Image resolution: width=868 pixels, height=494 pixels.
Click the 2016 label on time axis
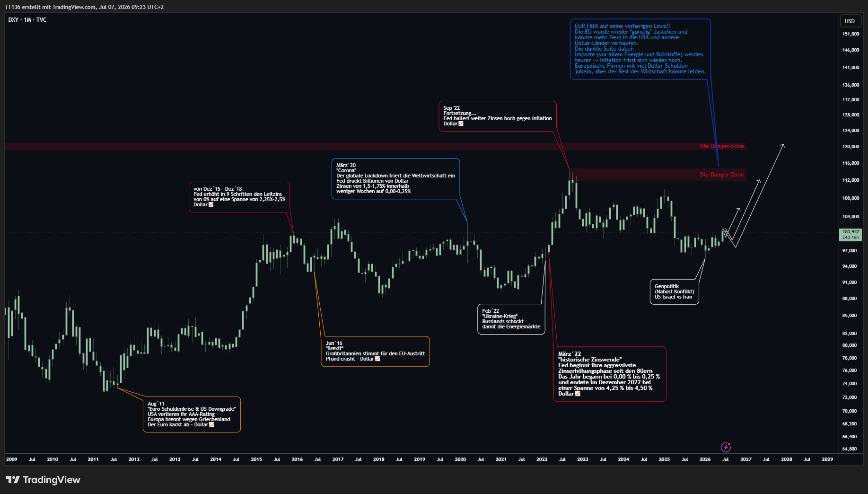click(x=297, y=459)
